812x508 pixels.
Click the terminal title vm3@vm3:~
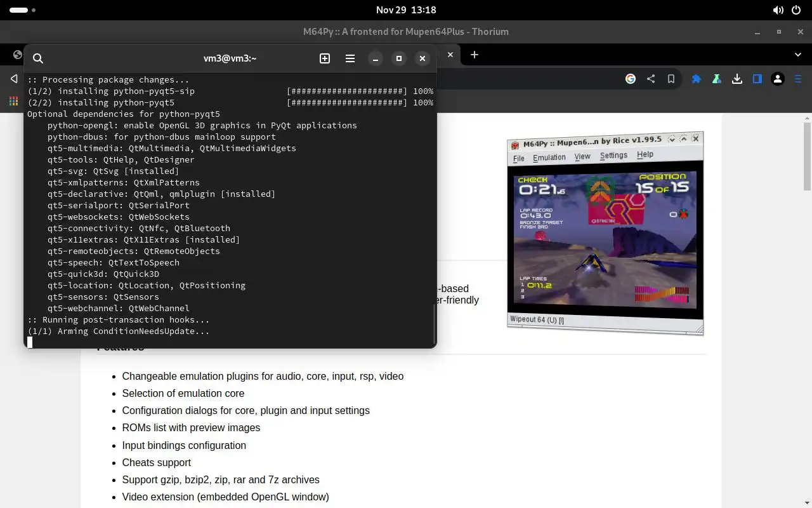pos(230,58)
